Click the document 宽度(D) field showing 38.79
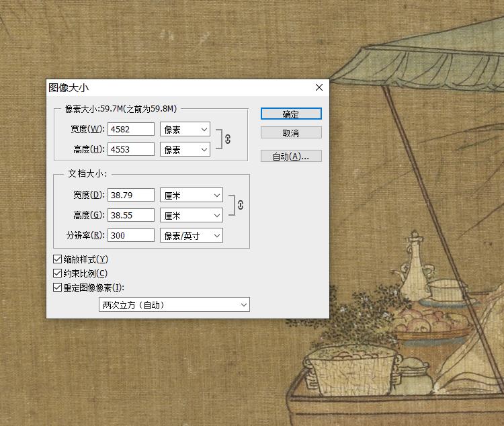 click(131, 195)
